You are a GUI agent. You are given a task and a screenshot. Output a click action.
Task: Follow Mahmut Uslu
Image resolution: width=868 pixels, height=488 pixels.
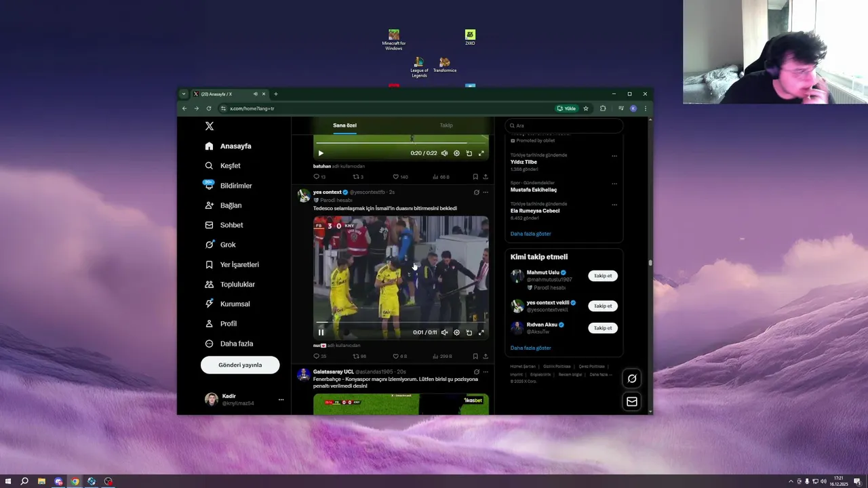click(603, 276)
